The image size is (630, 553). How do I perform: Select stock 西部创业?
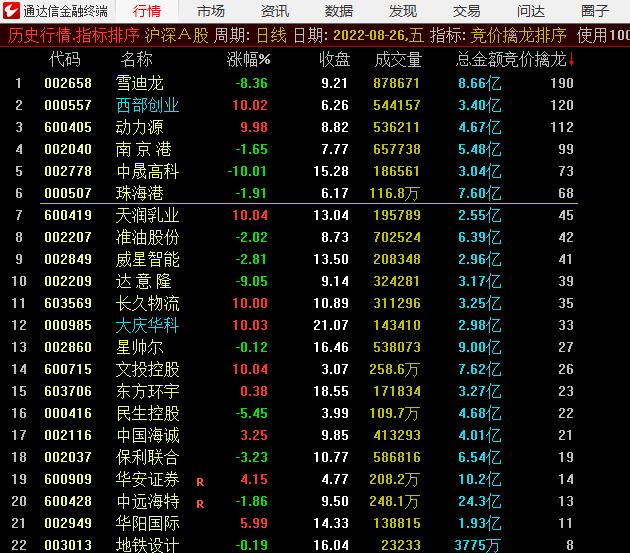click(x=147, y=105)
